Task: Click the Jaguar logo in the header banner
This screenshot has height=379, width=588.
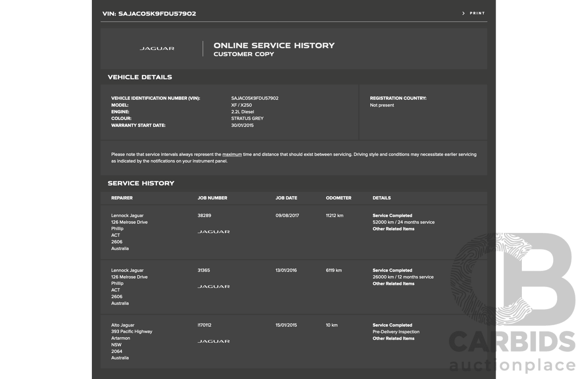Action: [157, 48]
